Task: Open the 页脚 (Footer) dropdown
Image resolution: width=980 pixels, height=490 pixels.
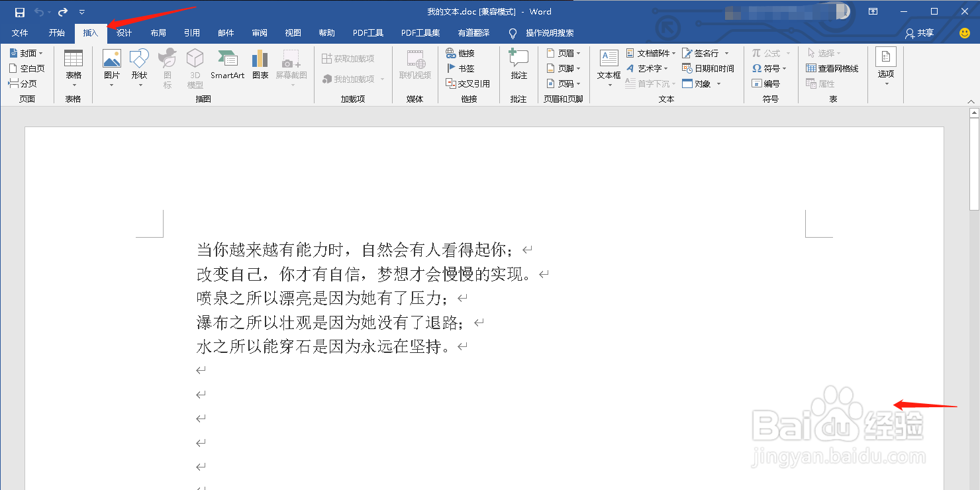Action: [x=563, y=68]
